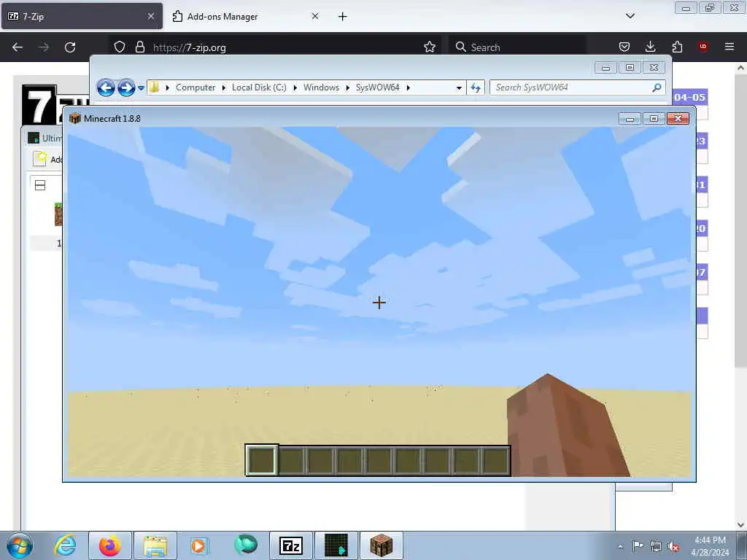Minimize the Explorer SysWOW64 window

pyautogui.click(x=605, y=68)
